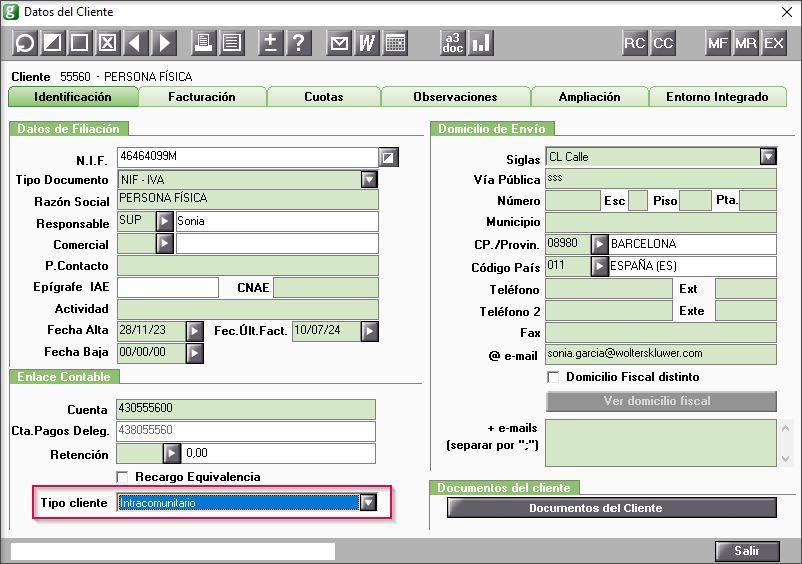Screen dimensions: 802x564
Task: Open the Entorno Integrado tab
Action: point(717,97)
